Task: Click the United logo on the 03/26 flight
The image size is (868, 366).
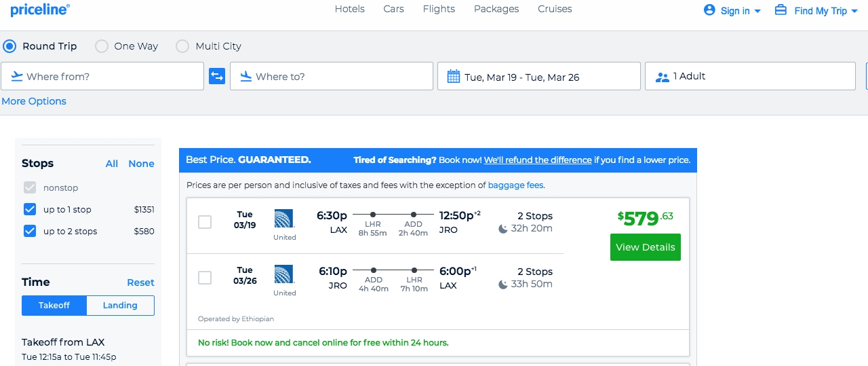Action: [284, 274]
